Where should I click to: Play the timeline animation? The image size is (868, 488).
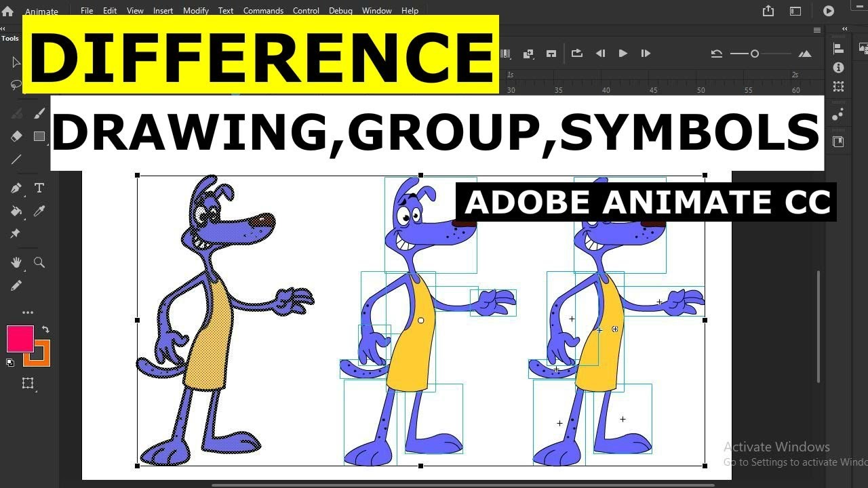(623, 54)
